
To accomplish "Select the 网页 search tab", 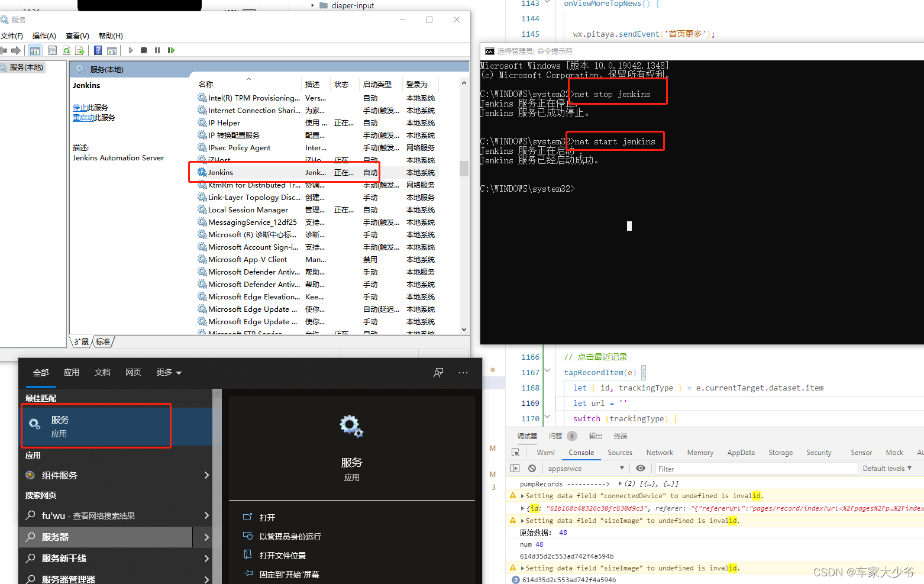I will (x=133, y=372).
